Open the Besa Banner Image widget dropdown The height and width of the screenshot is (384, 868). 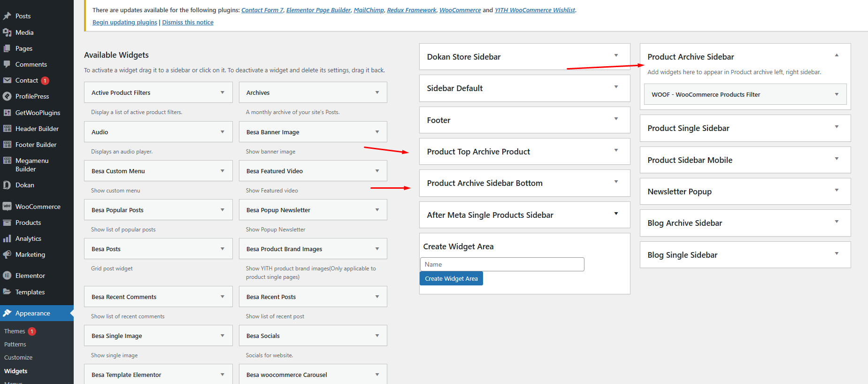tap(377, 132)
